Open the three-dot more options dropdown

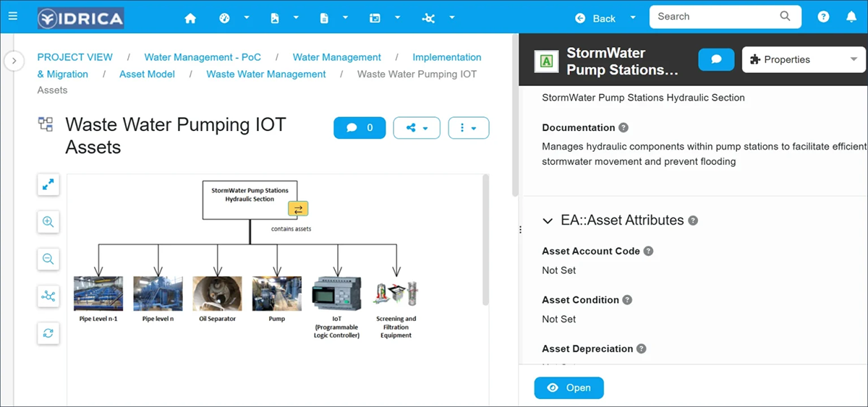469,128
